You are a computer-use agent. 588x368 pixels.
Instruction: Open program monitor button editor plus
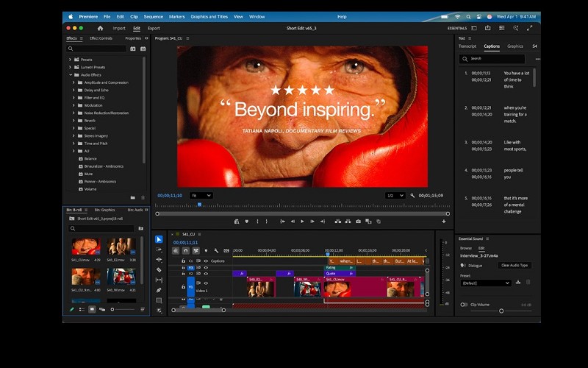(x=444, y=222)
